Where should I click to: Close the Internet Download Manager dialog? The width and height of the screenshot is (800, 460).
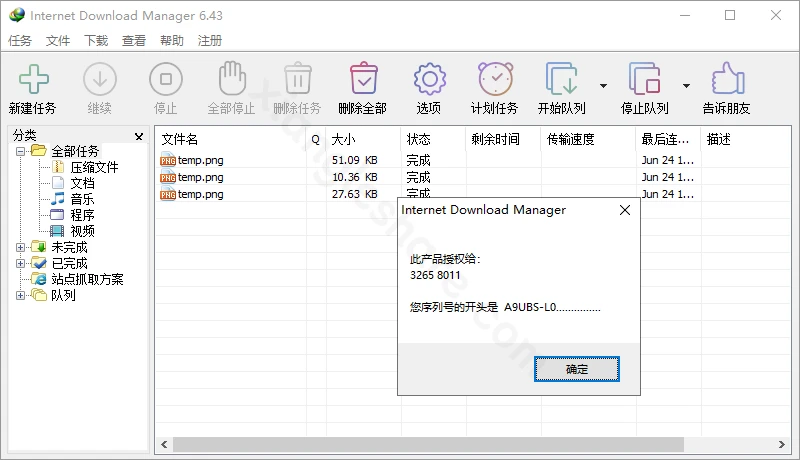[624, 210]
